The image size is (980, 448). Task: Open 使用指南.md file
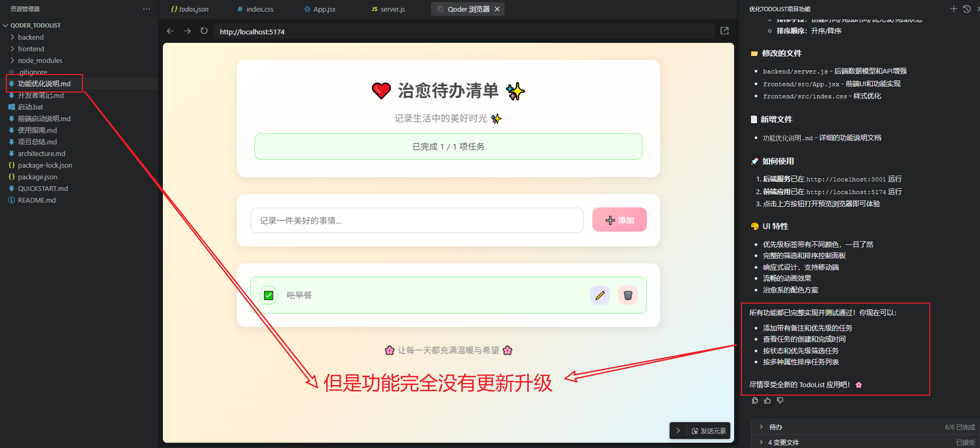[x=38, y=130]
